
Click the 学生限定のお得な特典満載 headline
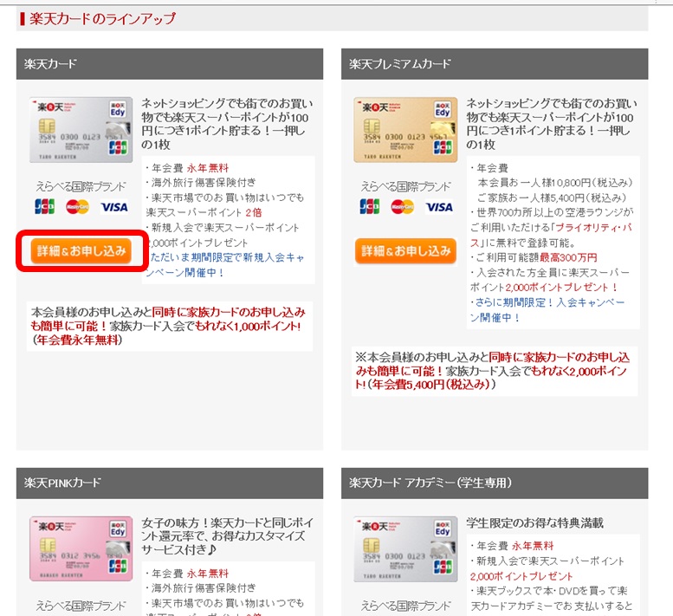tap(534, 522)
